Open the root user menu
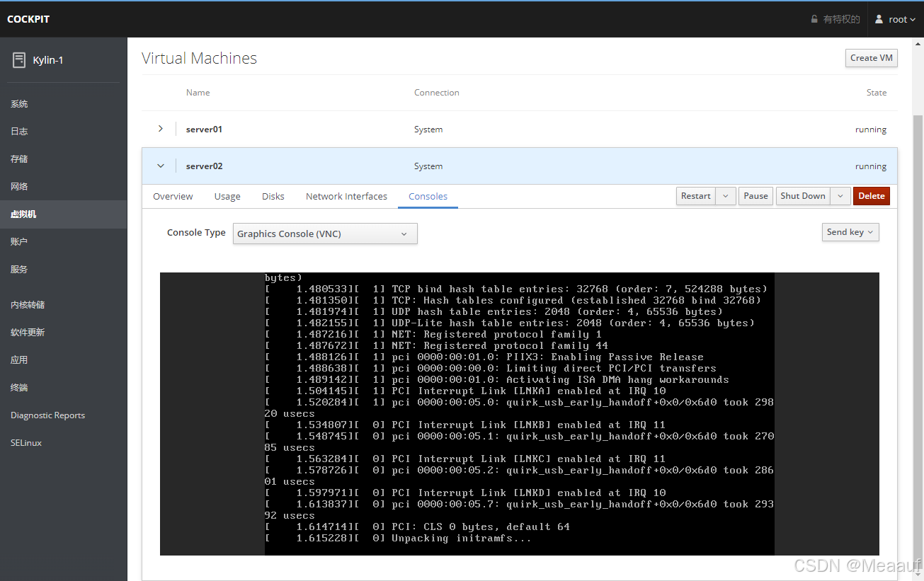This screenshot has width=924, height=581. (x=896, y=19)
